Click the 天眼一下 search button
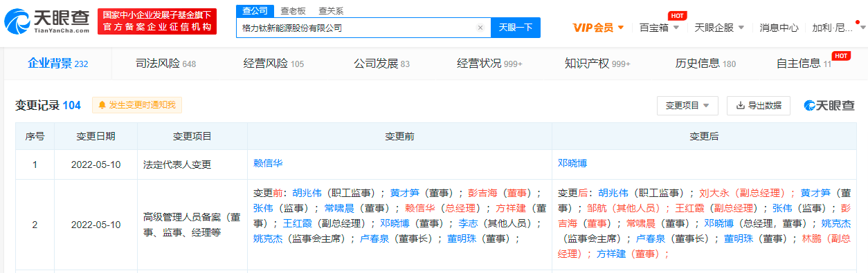The image size is (868, 273). click(x=516, y=28)
